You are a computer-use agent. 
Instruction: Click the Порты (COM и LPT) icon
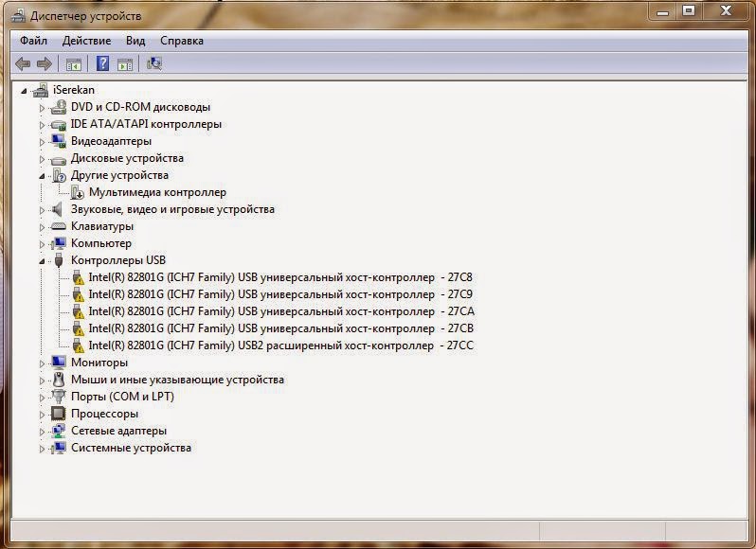click(59, 397)
